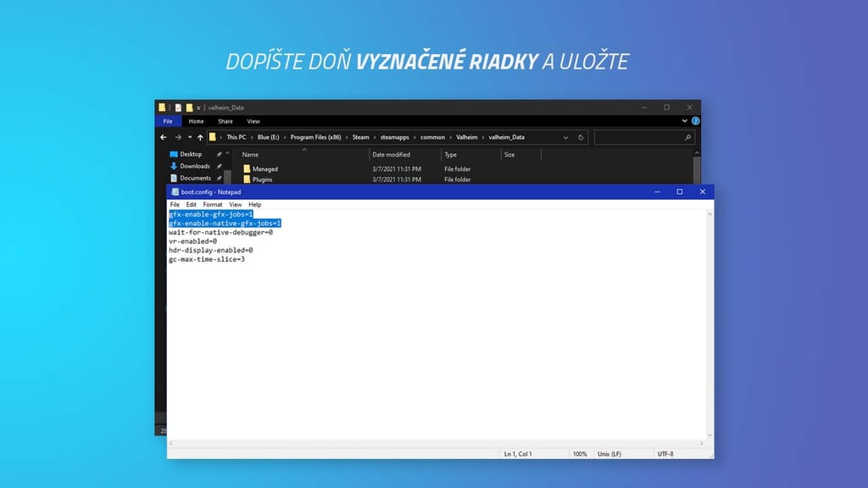Close the Notepad window

pyautogui.click(x=703, y=192)
